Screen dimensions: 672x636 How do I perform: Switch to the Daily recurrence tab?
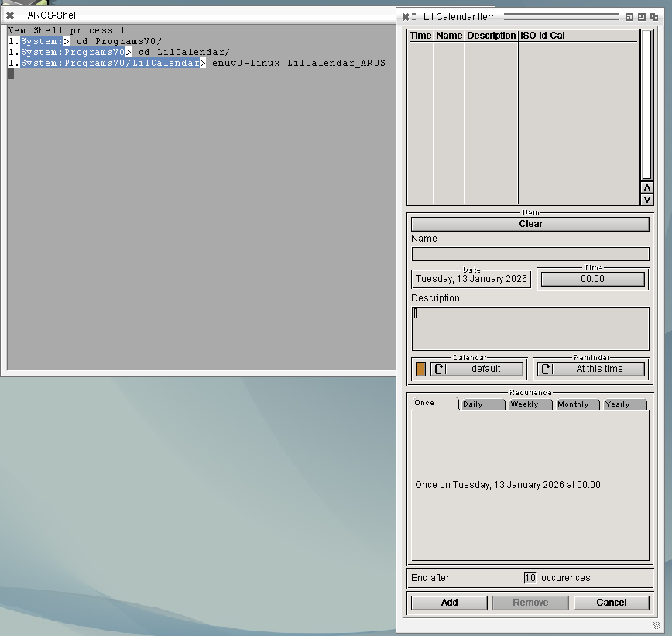(x=482, y=404)
